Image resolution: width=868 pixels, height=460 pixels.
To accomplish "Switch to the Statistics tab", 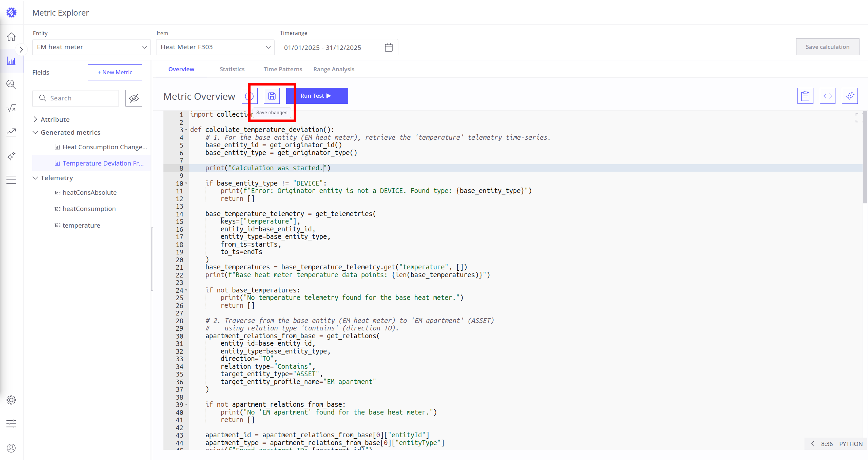I will tap(232, 69).
